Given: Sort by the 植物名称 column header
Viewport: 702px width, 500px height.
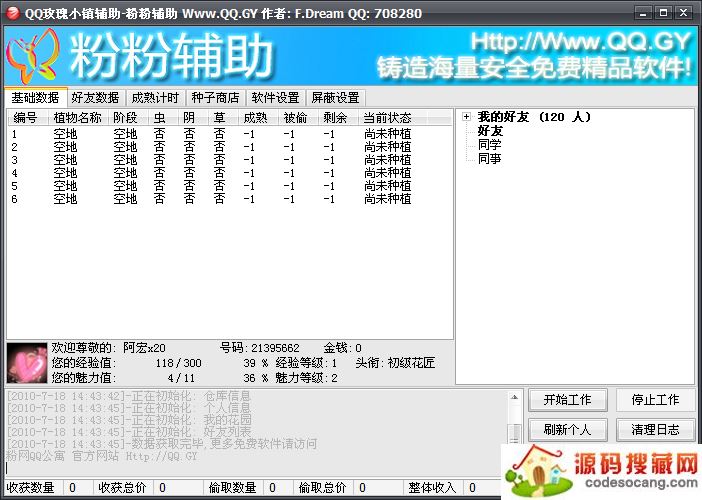Looking at the screenshot, I should (x=78, y=118).
